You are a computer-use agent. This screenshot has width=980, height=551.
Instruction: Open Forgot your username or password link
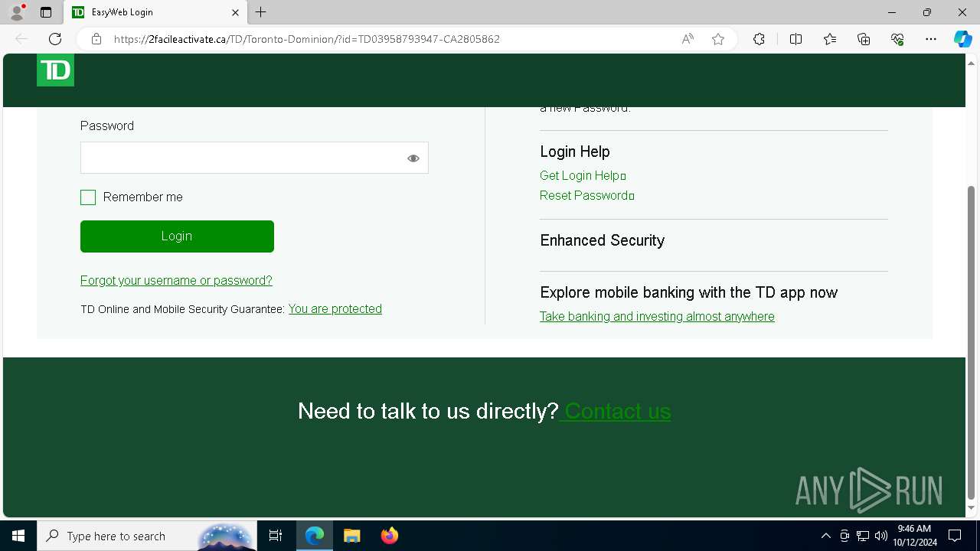pos(176,281)
